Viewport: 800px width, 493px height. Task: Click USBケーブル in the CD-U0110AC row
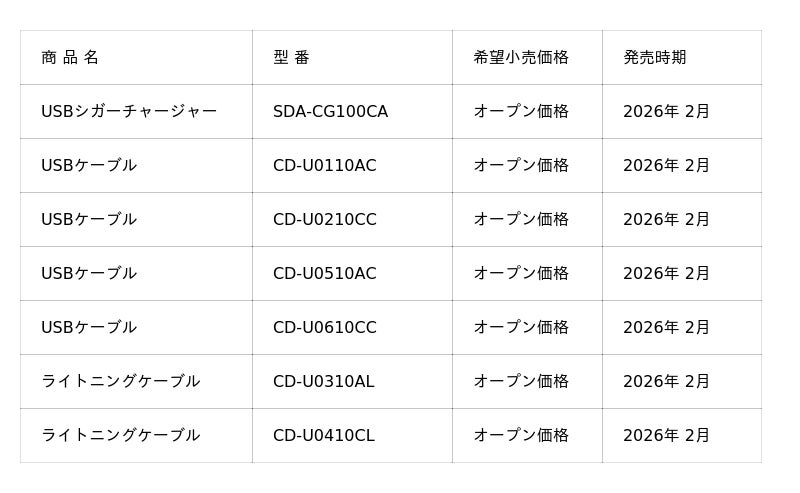click(x=89, y=166)
